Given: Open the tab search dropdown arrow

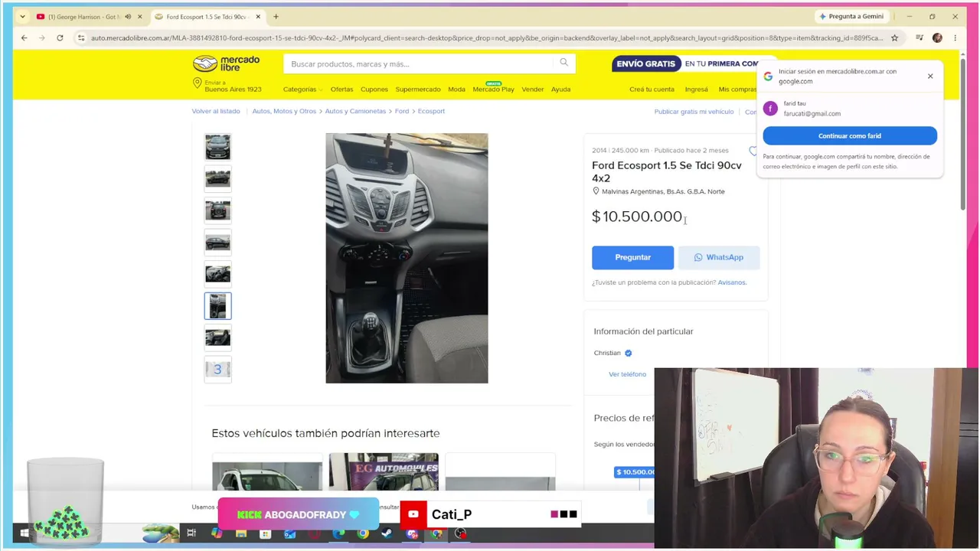Looking at the screenshot, I should click(x=22, y=17).
